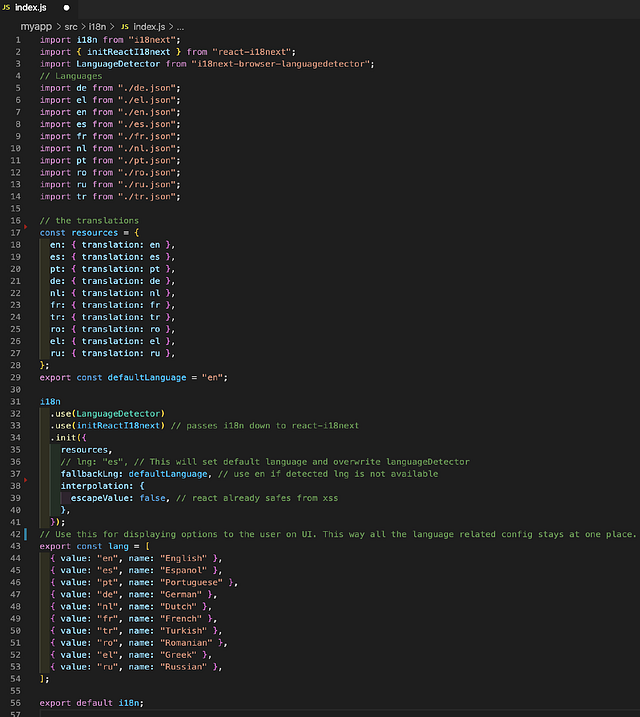Screen dimensions: 640x717
Task: Click line number 17 in the gutter
Action: [x=16, y=232]
